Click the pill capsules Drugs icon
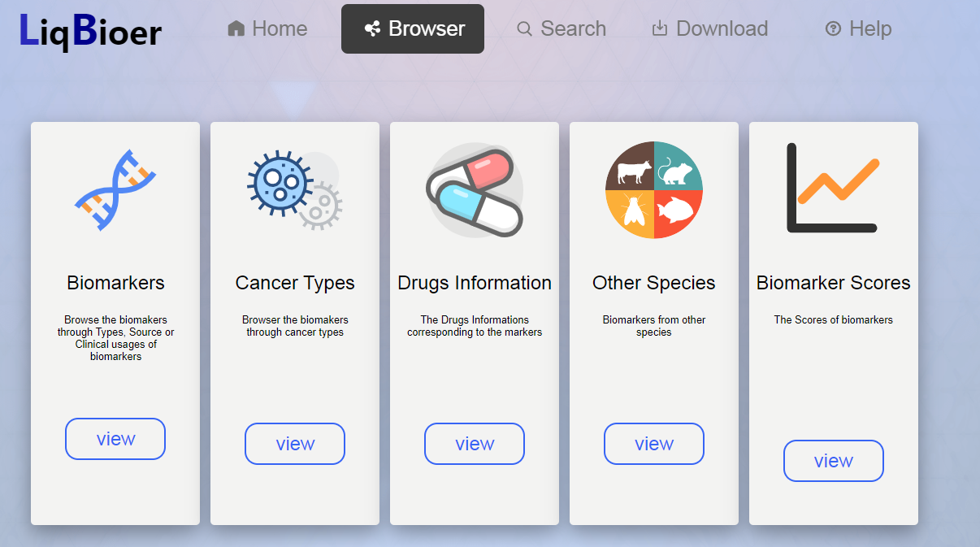Viewport: 980px width, 547px height. pos(475,191)
